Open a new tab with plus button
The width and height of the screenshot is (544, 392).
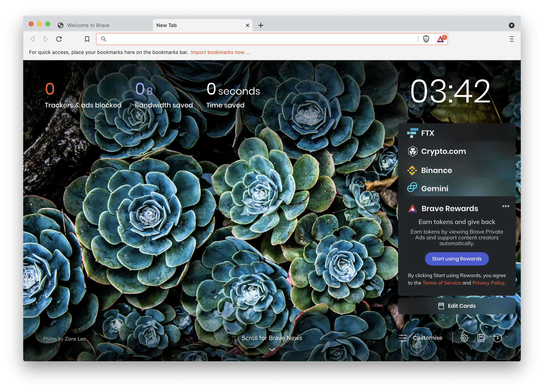click(261, 25)
